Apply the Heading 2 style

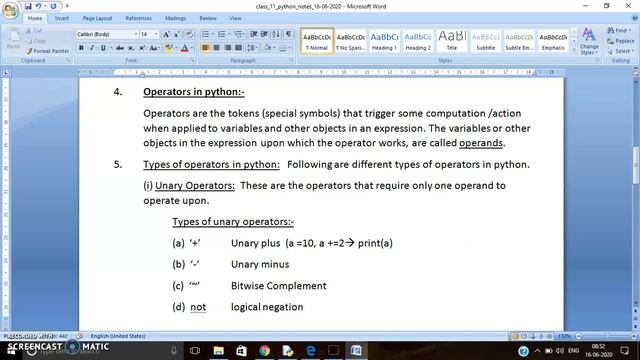click(418, 40)
